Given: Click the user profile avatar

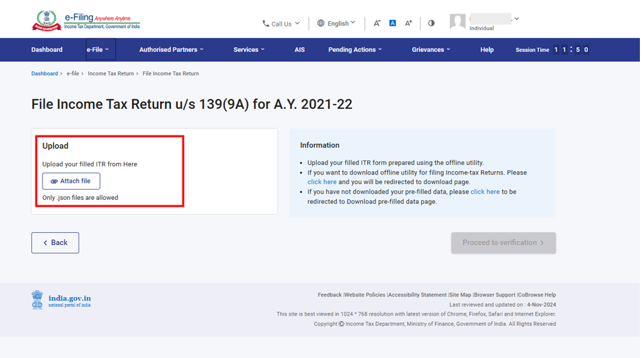Looking at the screenshot, I should [457, 22].
